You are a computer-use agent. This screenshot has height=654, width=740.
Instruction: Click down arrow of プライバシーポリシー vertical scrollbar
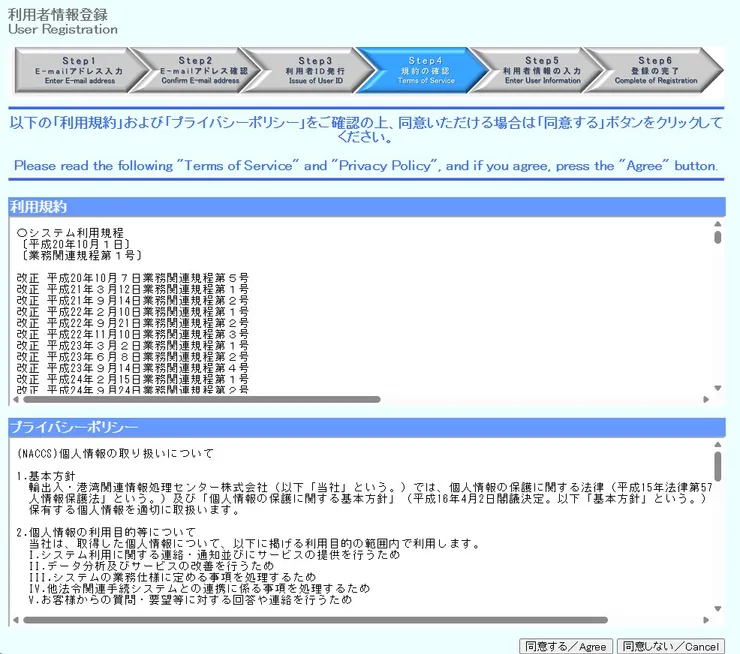(717, 609)
